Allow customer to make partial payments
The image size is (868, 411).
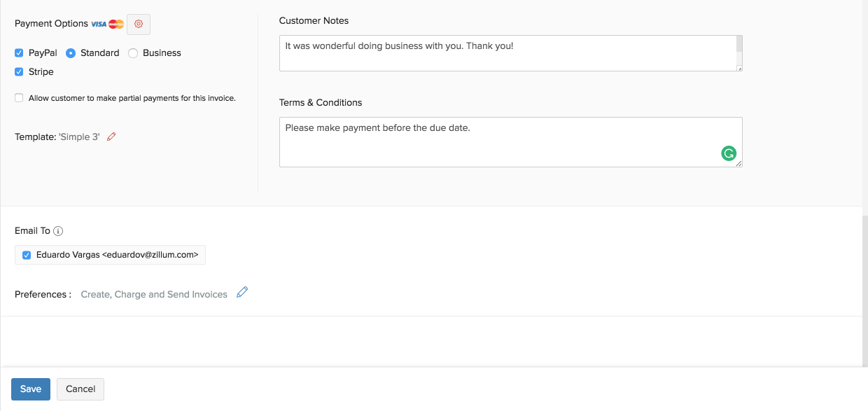pyautogui.click(x=18, y=97)
